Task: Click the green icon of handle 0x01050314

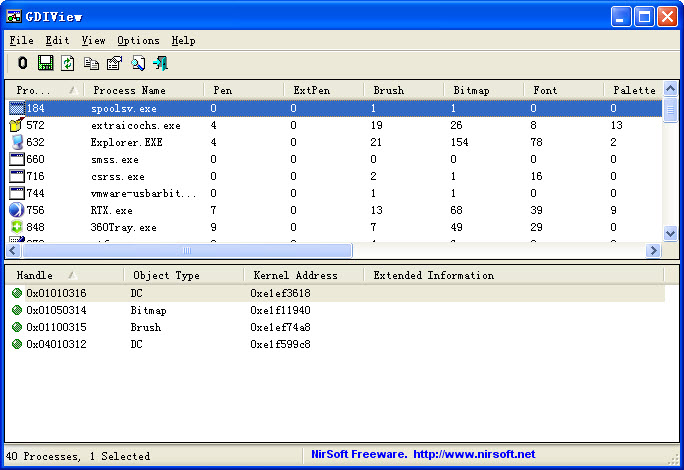Action: [x=17, y=310]
